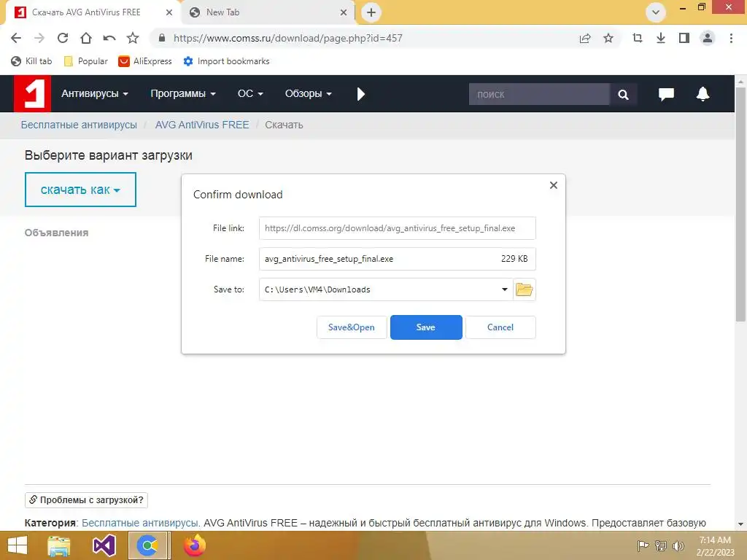Image resolution: width=747 pixels, height=560 pixels.
Task: Click Import bookmarks gear item
Action: click(x=226, y=61)
